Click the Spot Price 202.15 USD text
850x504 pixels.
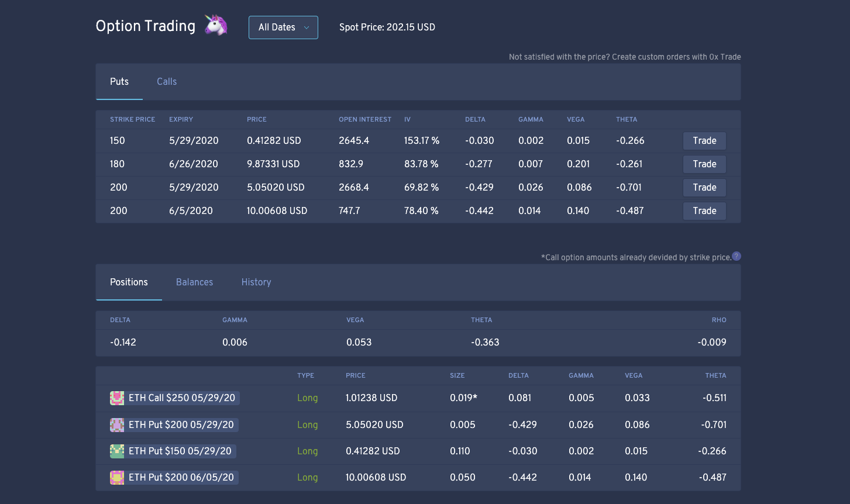pyautogui.click(x=387, y=27)
